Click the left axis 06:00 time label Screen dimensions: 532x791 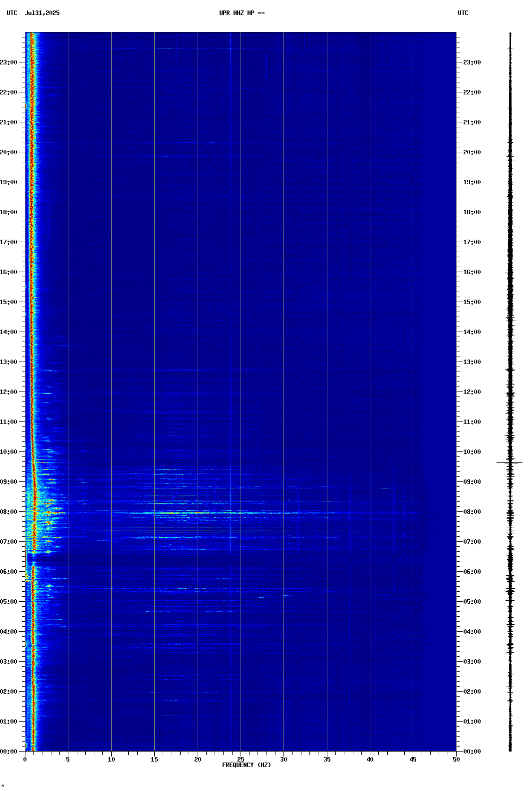pos(9,572)
